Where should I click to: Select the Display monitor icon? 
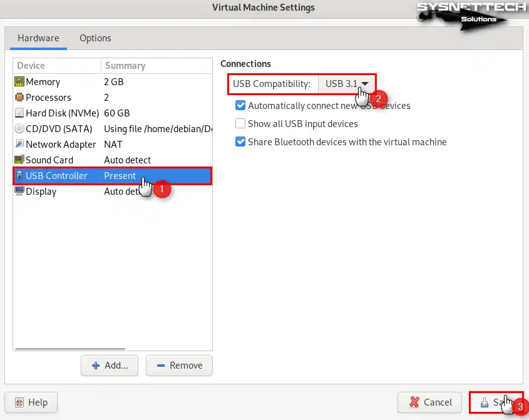19,192
